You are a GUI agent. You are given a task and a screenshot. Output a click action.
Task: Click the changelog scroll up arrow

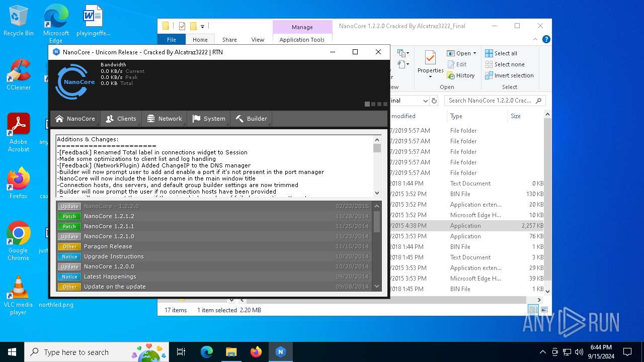pyautogui.click(x=377, y=139)
